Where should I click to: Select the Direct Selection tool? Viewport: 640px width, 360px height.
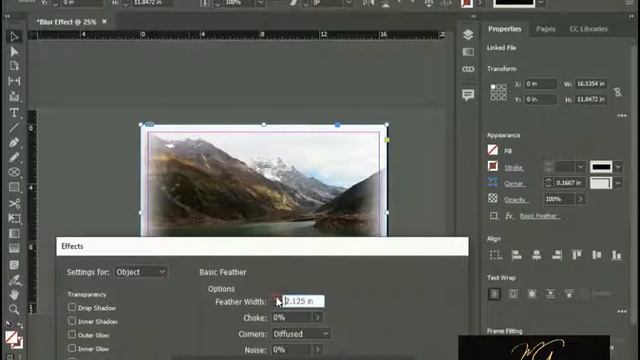pos(14,51)
